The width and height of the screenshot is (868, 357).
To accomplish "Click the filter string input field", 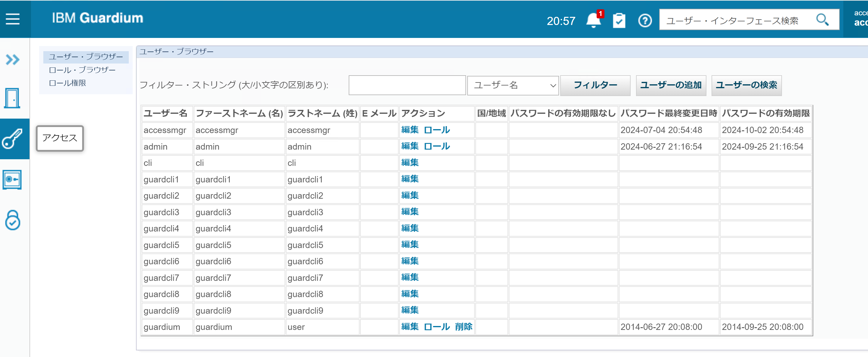I will [407, 85].
